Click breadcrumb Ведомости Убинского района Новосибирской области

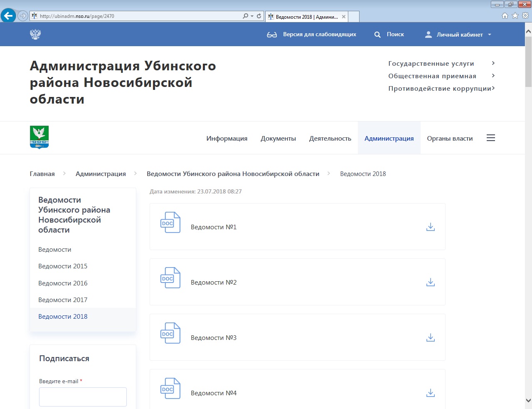click(233, 174)
